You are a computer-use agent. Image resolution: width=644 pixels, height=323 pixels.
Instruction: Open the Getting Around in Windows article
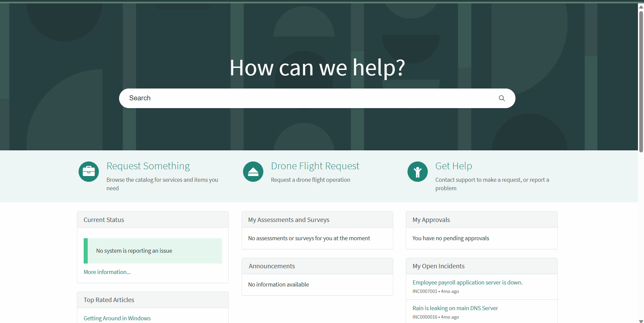click(117, 318)
